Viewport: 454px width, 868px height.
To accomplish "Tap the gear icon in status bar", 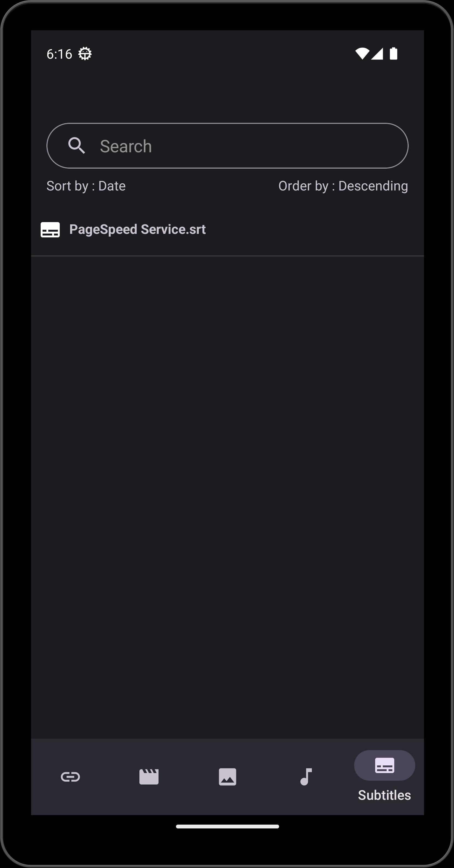I will tap(85, 53).
